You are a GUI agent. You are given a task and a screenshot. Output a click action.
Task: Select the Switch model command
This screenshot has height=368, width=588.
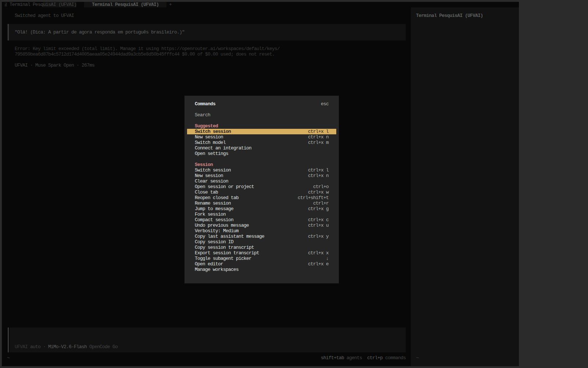[261, 142]
